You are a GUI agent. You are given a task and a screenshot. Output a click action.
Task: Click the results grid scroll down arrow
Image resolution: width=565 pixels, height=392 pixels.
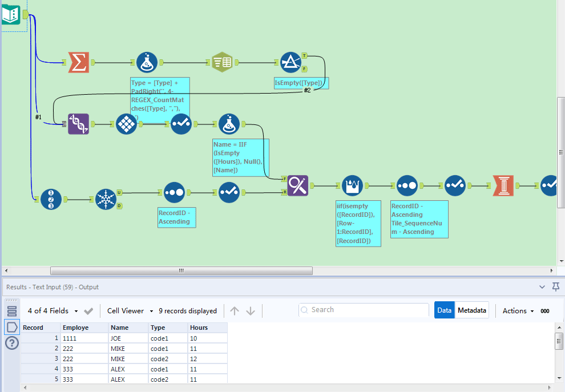559,378
